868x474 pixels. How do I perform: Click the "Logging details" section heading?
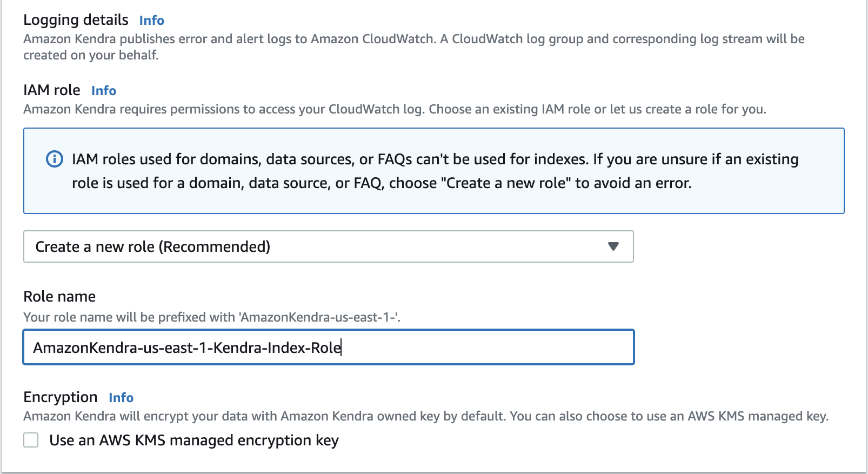tap(76, 20)
